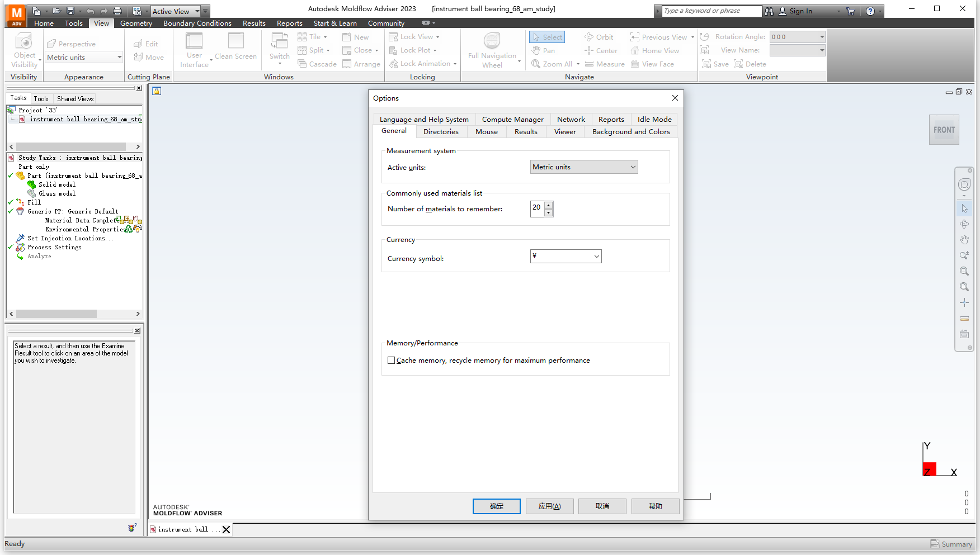Decrease number of materials stepper
Image resolution: width=980 pixels, height=555 pixels.
(549, 213)
